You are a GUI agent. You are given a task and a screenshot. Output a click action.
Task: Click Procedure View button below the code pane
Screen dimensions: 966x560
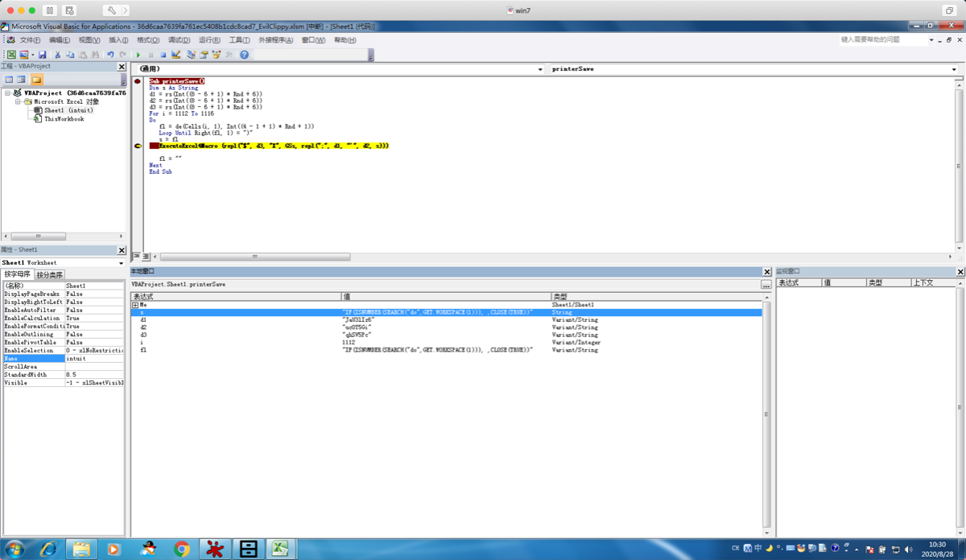coord(136,257)
